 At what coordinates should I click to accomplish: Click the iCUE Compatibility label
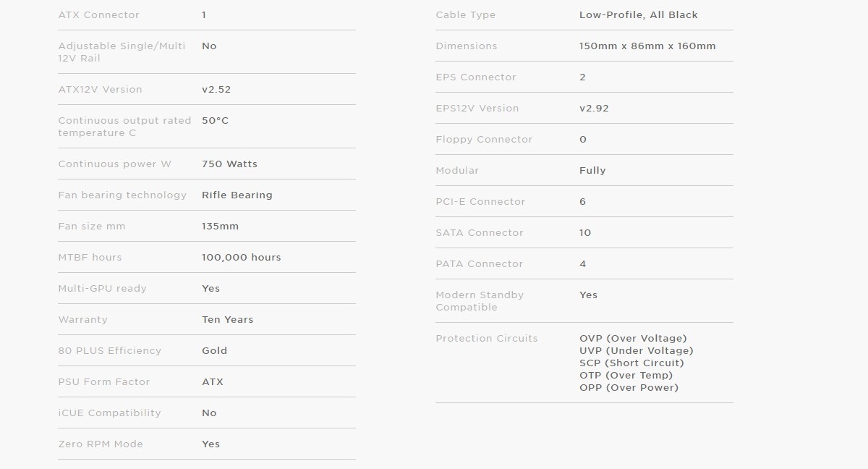click(x=109, y=413)
